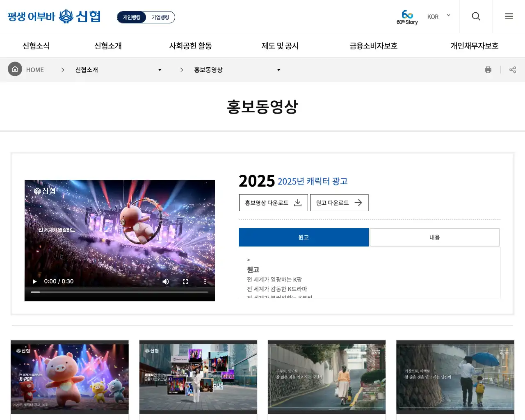Expand the 신협소개 breadcrumb dropdown
Image resolution: width=525 pixels, height=420 pixels.
click(x=118, y=70)
